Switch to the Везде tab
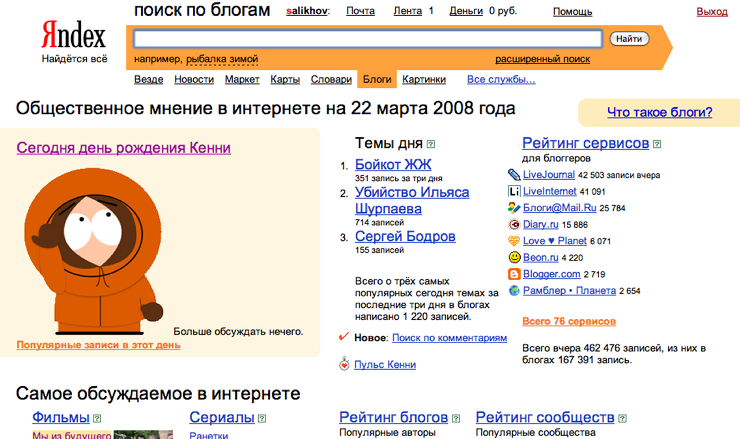740x439 pixels. (x=149, y=79)
